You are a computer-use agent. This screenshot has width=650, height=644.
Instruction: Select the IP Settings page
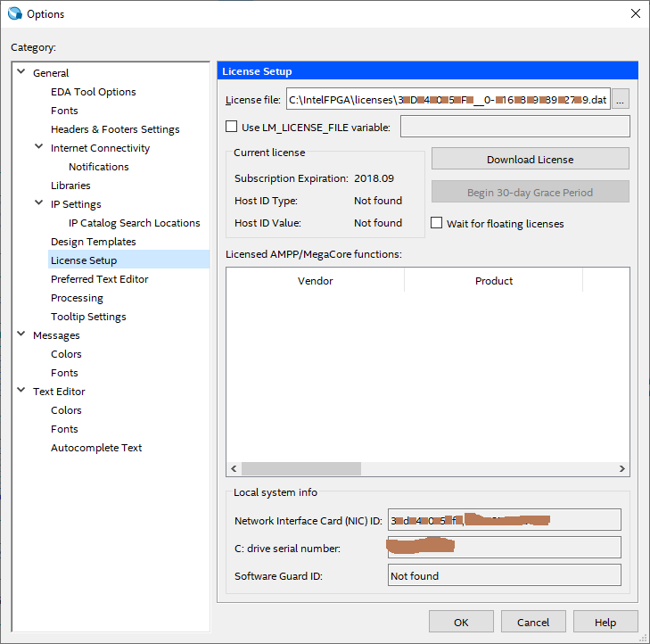pos(76,204)
